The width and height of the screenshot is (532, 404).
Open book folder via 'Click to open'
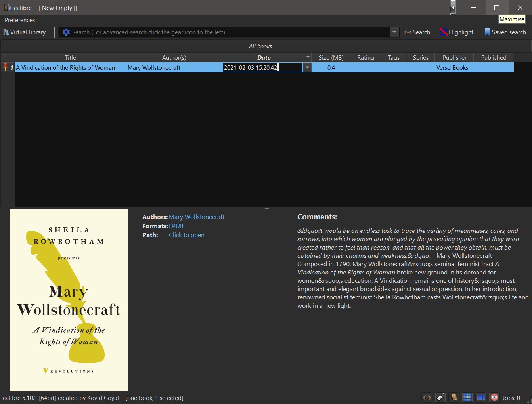[187, 235]
